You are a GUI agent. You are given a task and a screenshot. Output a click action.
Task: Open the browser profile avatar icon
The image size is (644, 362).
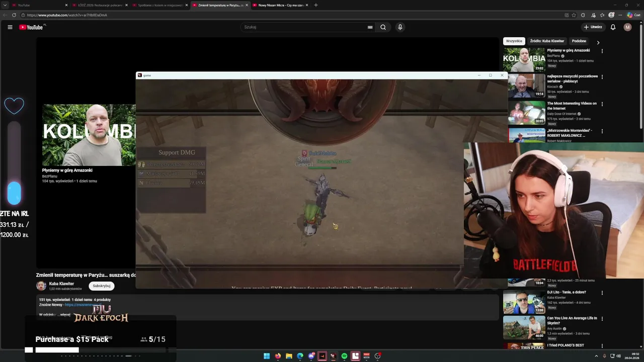tap(611, 15)
